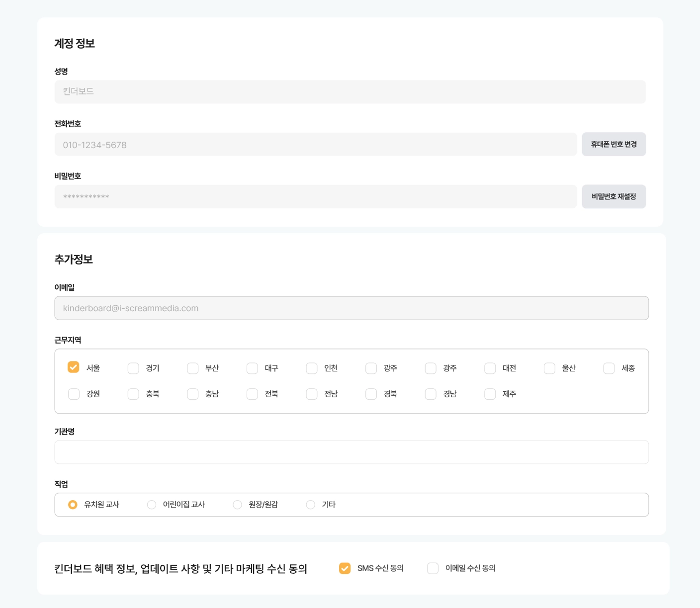Select the 경북 region checkbox
Image resolution: width=700 pixels, height=608 pixels.
pyautogui.click(x=371, y=394)
